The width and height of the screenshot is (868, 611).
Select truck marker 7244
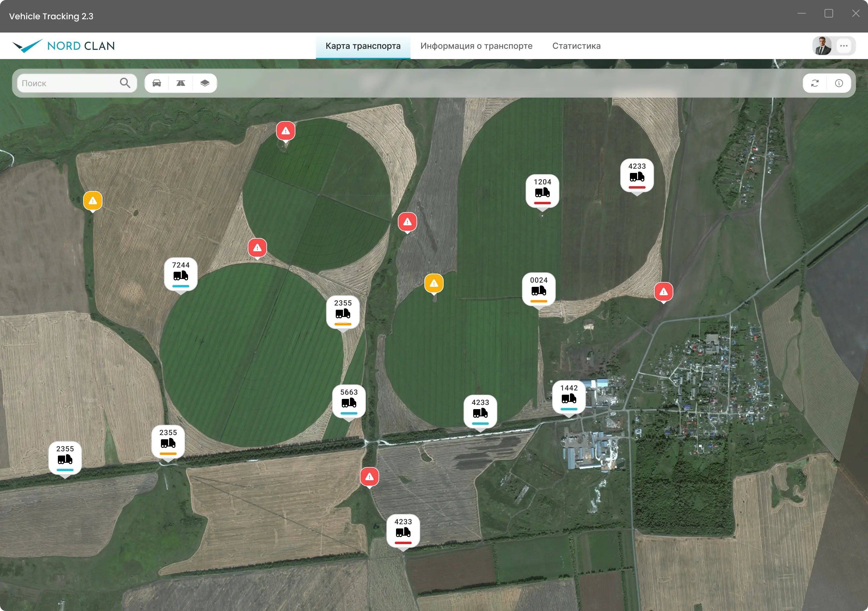181,275
